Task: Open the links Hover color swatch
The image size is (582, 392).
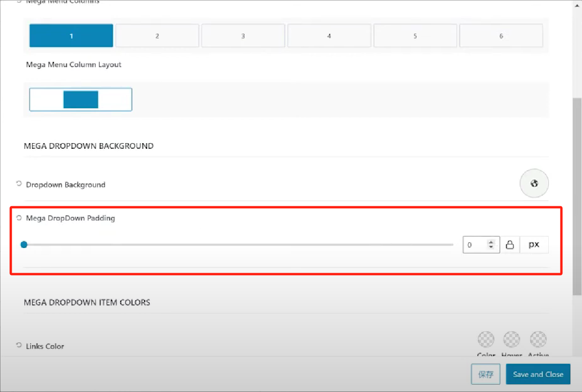Action: point(511,339)
